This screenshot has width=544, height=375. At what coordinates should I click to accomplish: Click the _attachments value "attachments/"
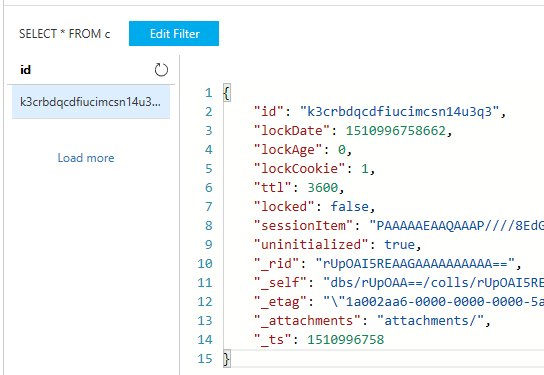[430, 321]
